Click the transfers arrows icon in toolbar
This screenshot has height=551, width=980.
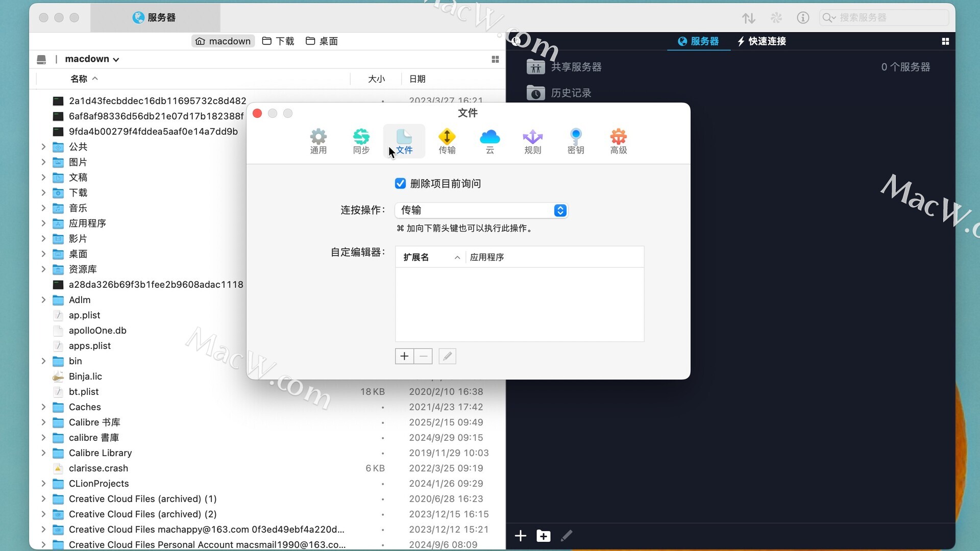point(748,18)
